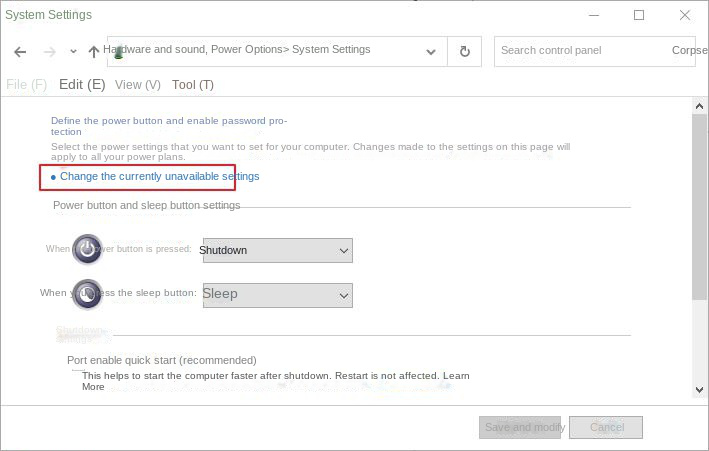709x451 pixels.
Task: Go up one level with up arrow
Action: [x=94, y=52]
